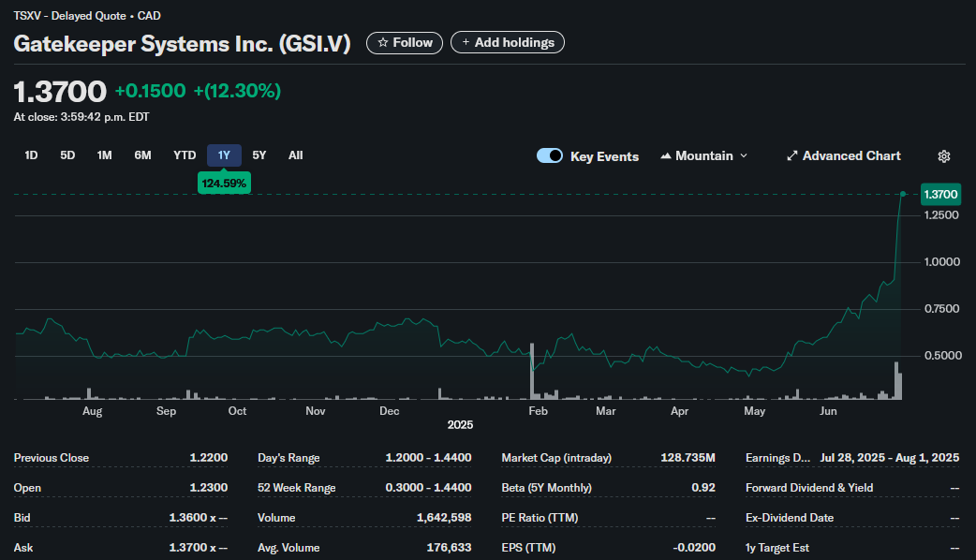Click the Bid value 1.3600
The height and width of the screenshot is (560, 976).
coord(198,518)
